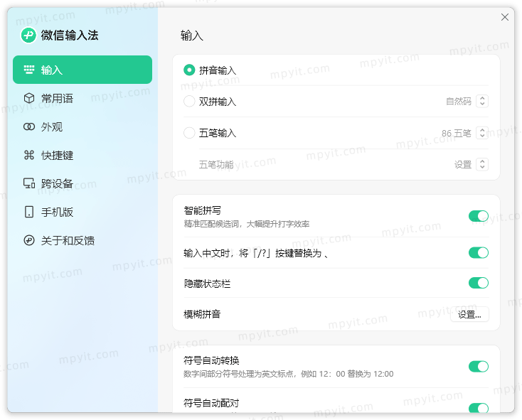Open the 自然码 scheme dropdown arrows
522x420 pixels.
tap(482, 101)
